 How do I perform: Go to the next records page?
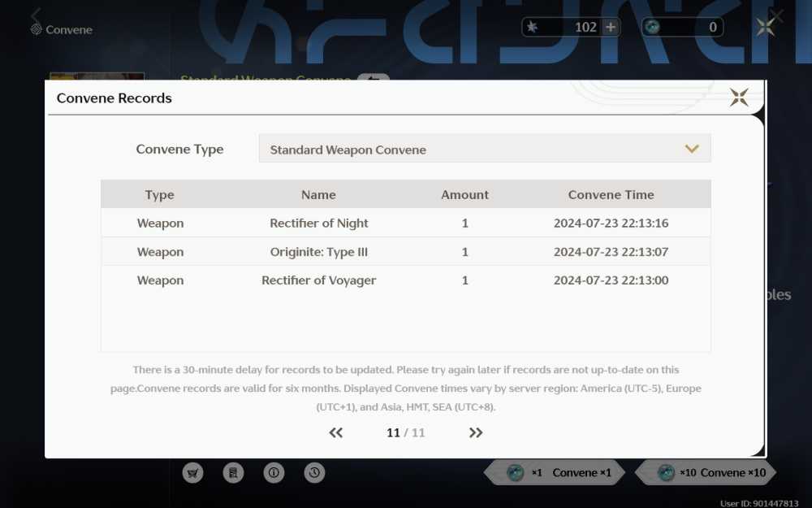tap(475, 432)
